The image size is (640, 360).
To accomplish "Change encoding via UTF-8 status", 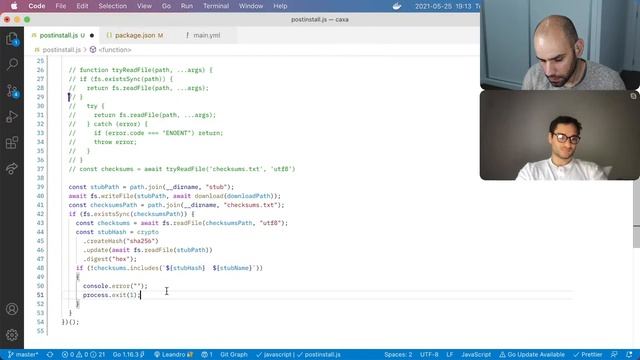I will [x=429, y=355].
